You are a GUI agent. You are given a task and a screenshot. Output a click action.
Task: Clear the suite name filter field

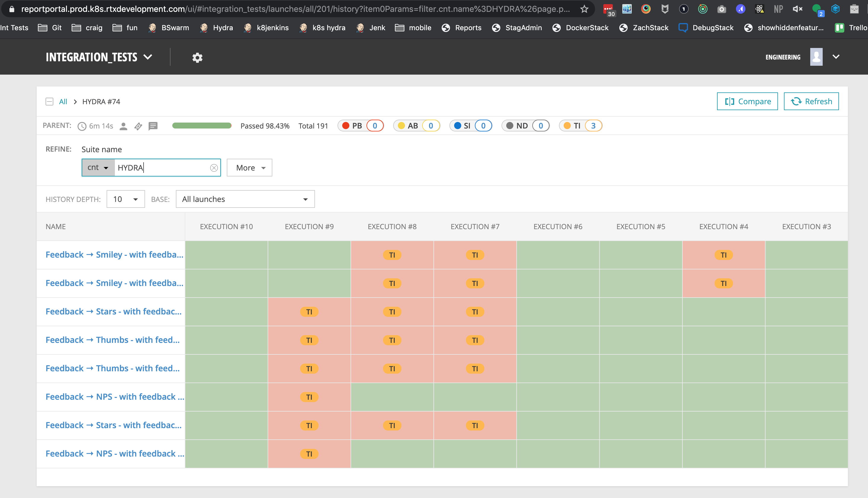coord(214,168)
